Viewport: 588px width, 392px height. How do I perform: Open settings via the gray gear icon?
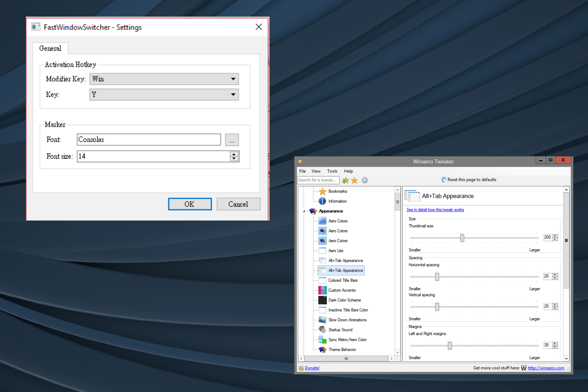click(364, 180)
